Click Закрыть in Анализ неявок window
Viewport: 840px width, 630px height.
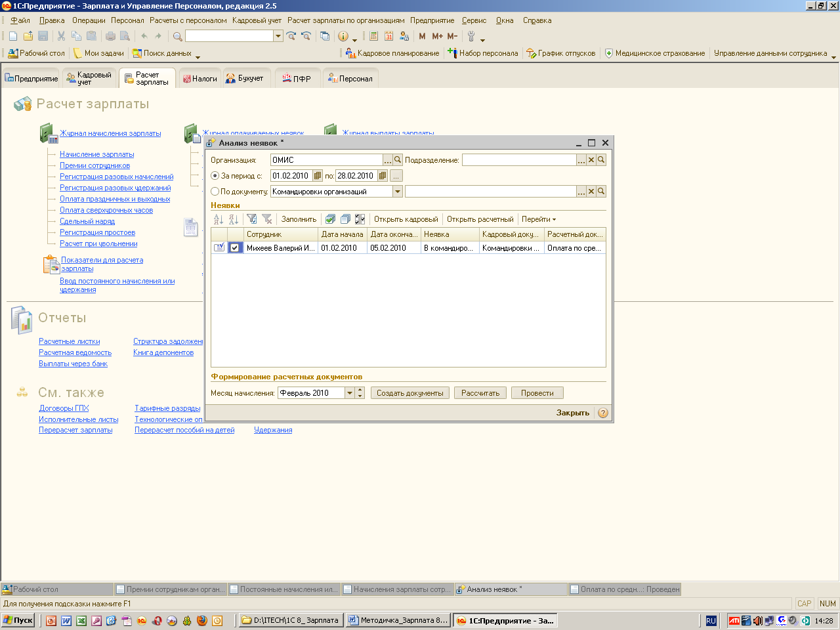573,413
